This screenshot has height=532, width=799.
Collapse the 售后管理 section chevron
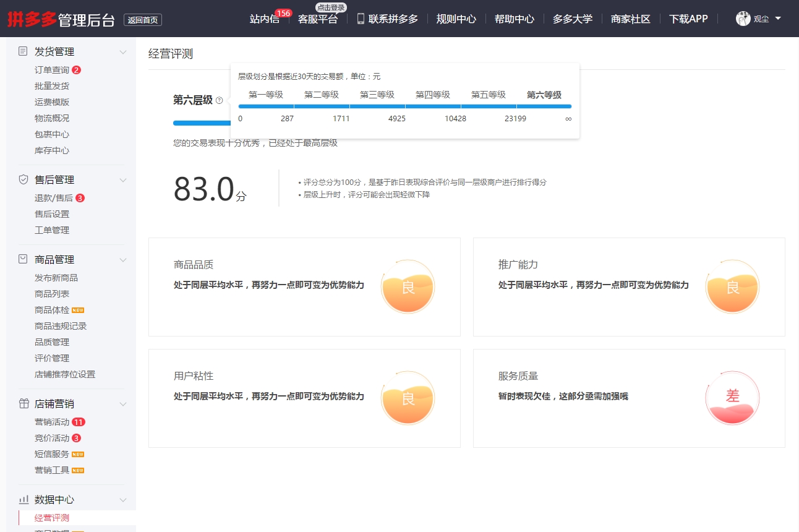tap(123, 180)
